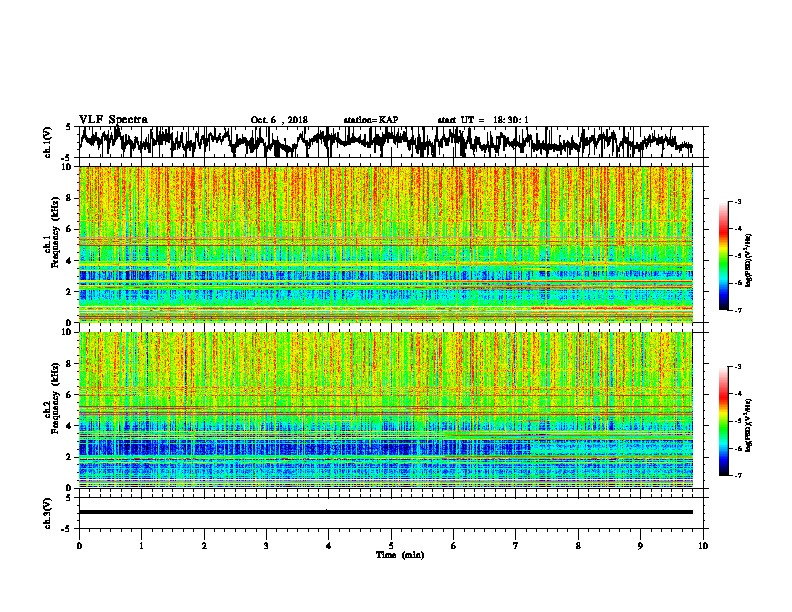Click the '8' tick on ch.1 frequency axis
Image resolution: width=792 pixels, height=612 pixels.
pos(71,198)
